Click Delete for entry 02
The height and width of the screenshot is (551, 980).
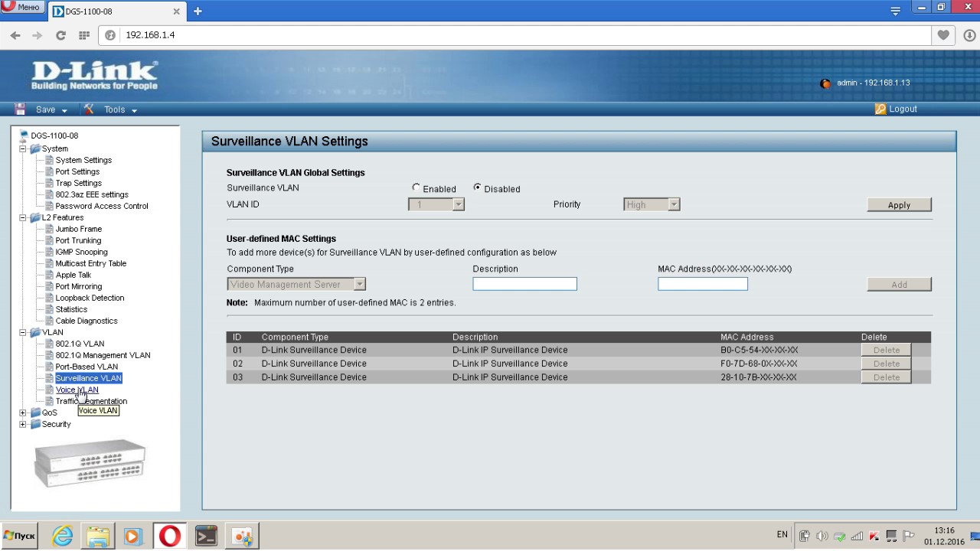[x=886, y=364]
